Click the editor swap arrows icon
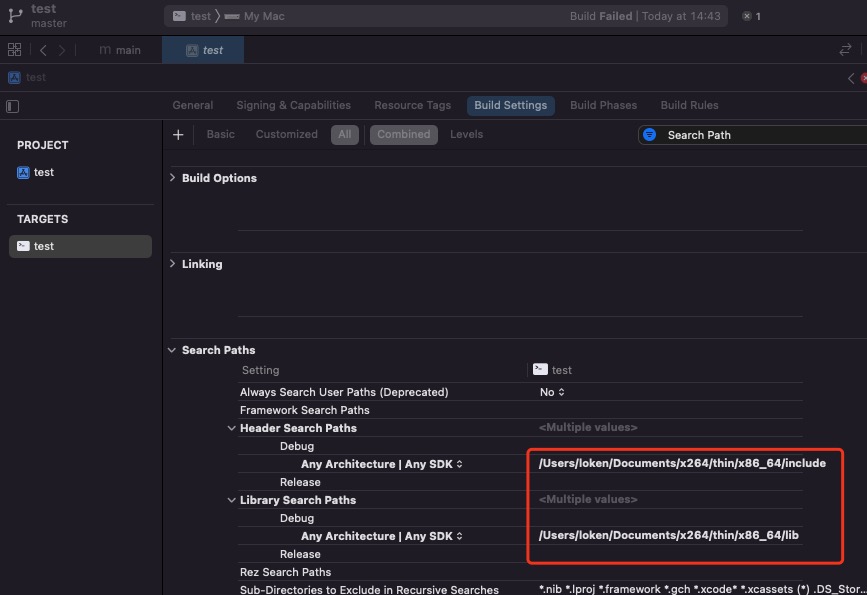Image resolution: width=867 pixels, height=595 pixels. click(x=845, y=50)
